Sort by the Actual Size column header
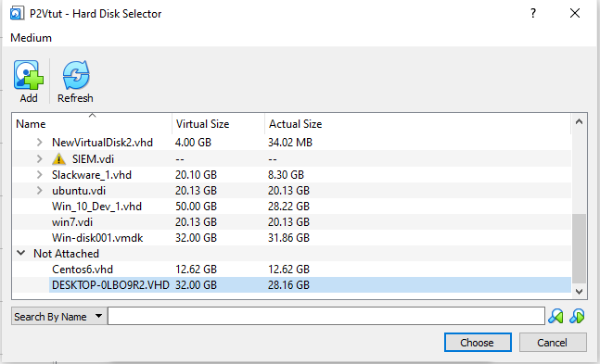Viewport: 600px width, 364px height. click(417, 124)
